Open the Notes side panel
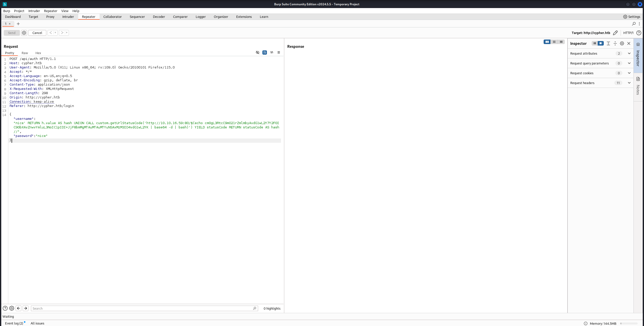Viewport: 644px width, 326px height. click(x=638, y=87)
